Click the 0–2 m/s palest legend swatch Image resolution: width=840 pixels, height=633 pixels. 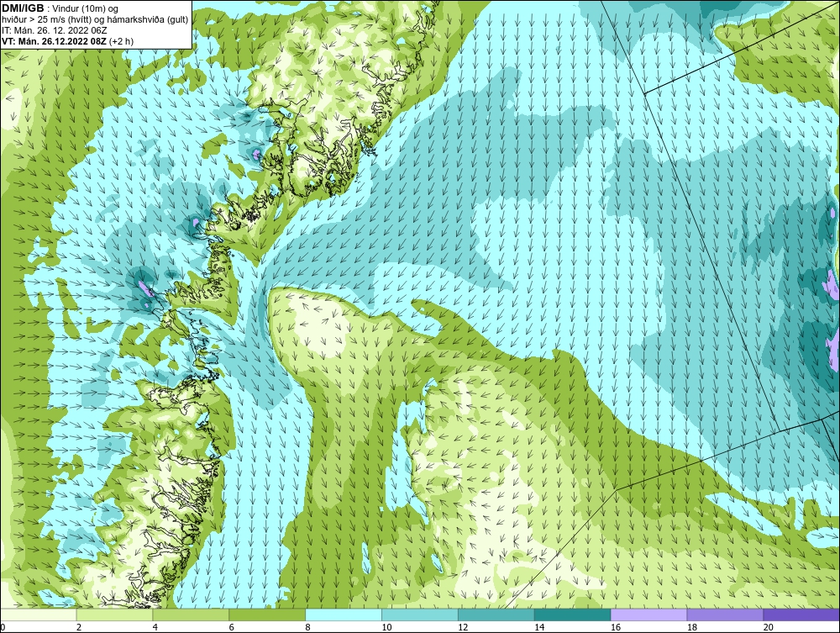coord(39,615)
